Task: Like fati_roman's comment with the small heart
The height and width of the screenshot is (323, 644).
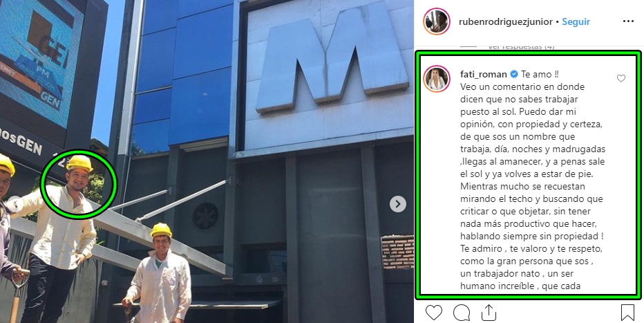Action: (621, 78)
